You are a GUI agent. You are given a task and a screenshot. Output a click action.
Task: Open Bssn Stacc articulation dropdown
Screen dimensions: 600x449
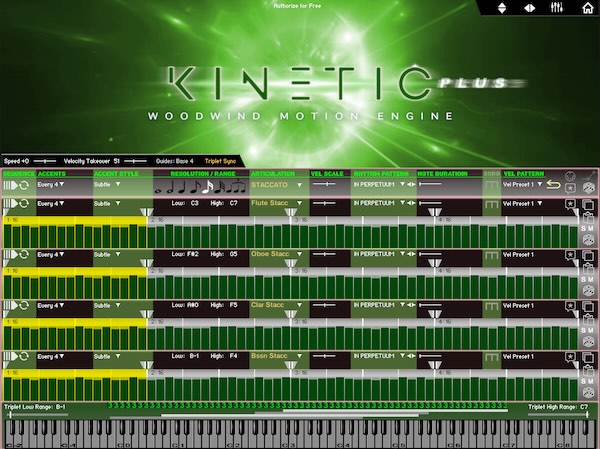tap(276, 356)
